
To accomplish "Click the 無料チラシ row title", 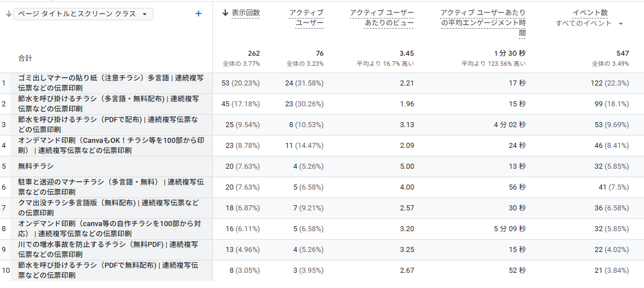I will click(36, 166).
